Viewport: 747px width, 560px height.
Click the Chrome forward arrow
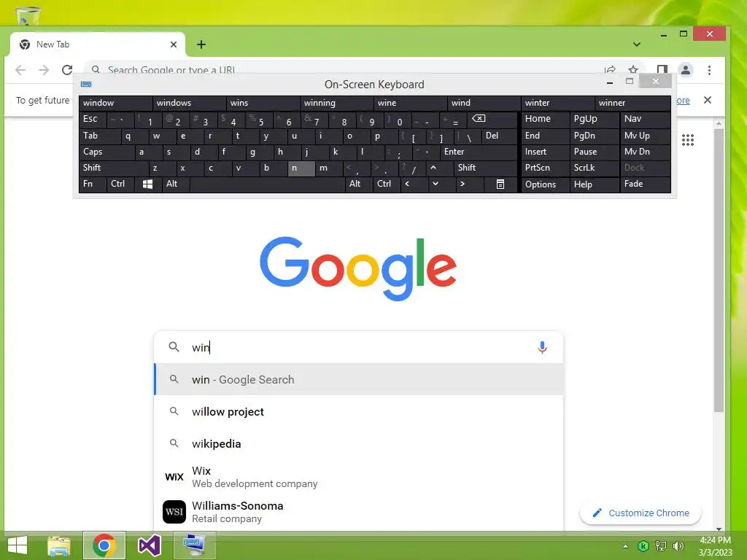44,70
